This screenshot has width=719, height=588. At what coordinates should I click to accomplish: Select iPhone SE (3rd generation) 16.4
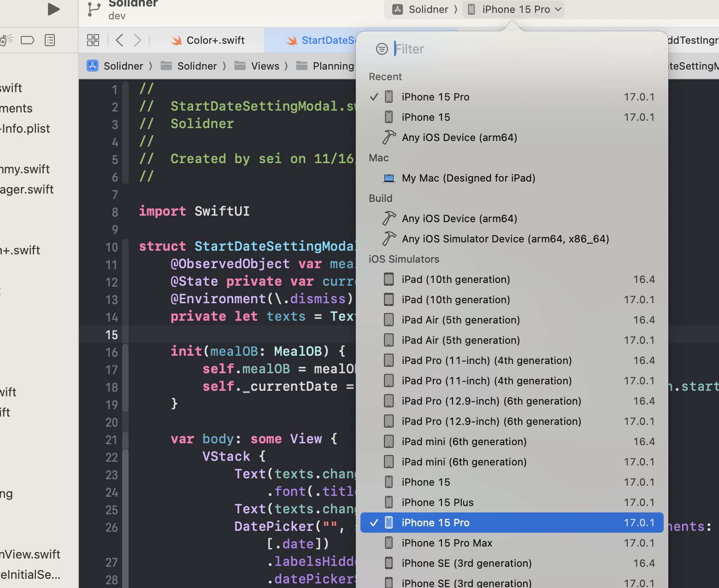(x=512, y=563)
